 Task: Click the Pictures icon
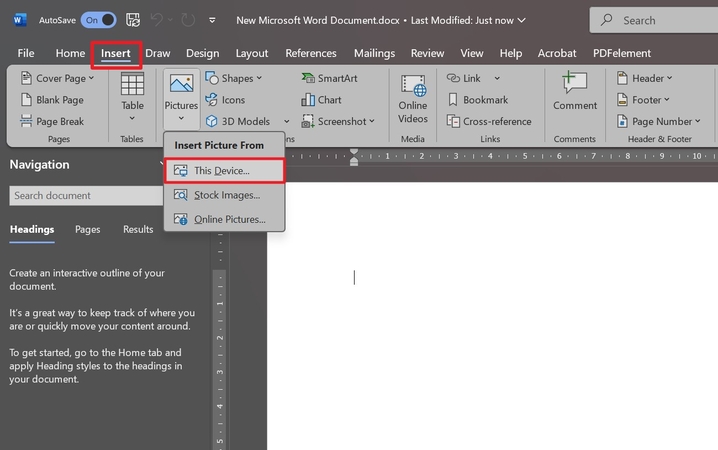coord(181,84)
